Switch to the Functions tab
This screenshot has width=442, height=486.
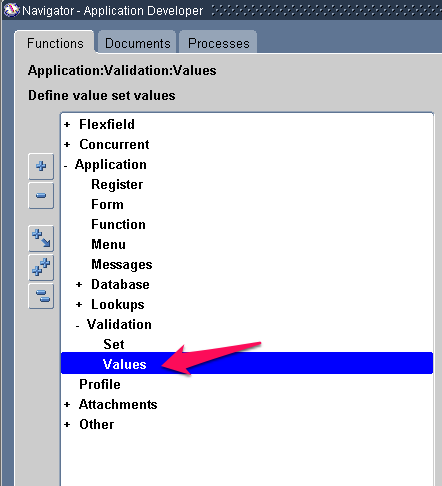pyautogui.click(x=55, y=43)
